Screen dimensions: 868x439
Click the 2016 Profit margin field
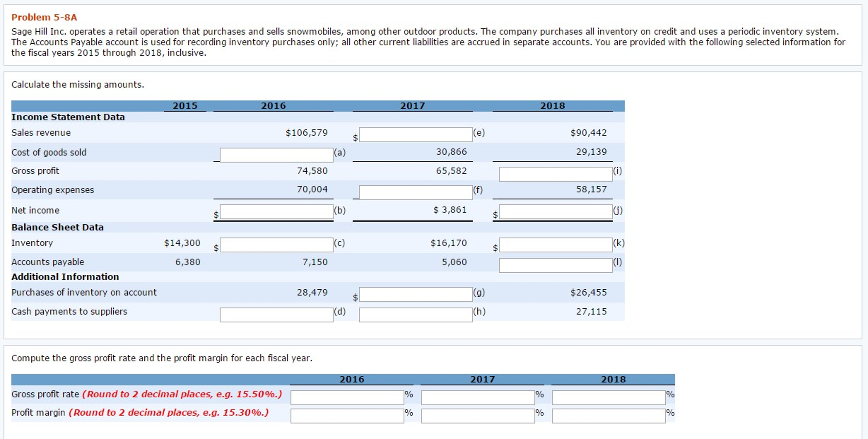[x=347, y=416]
